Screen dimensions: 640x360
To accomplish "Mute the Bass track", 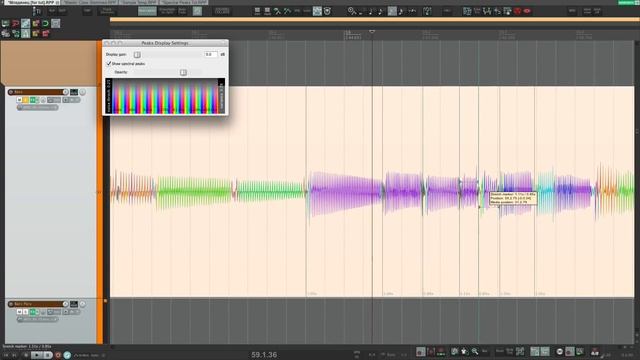I will click(19, 100).
